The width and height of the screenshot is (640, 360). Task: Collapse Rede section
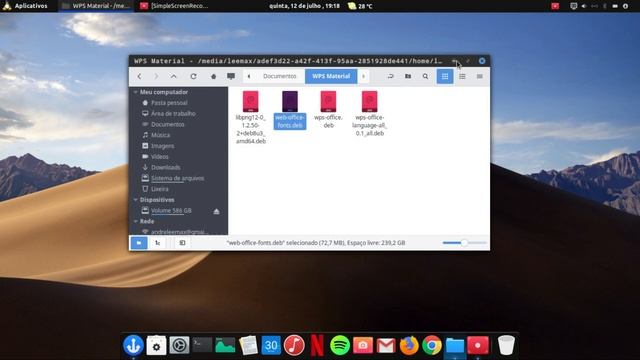[136, 221]
